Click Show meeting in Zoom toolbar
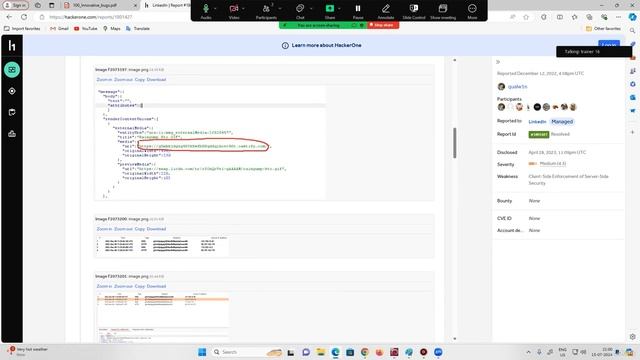This screenshot has width=640, height=360. coord(443,11)
